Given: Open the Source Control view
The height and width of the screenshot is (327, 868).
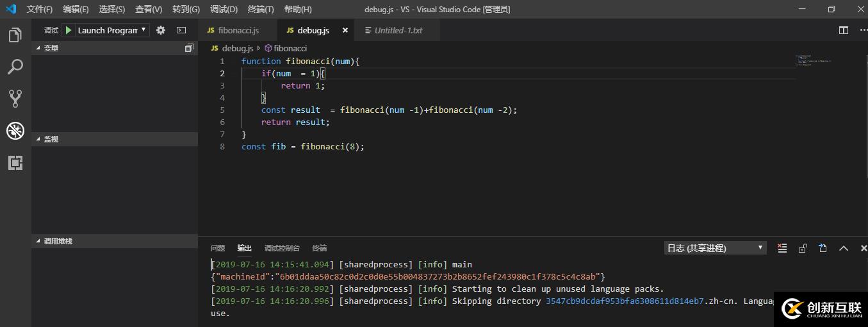Looking at the screenshot, I should pos(15,98).
